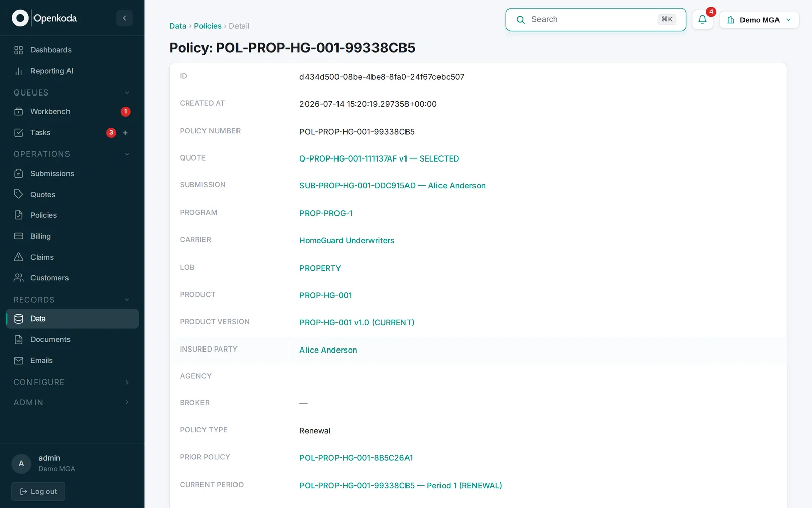
Task: Open PROP-HG-001 v1.0 (CURRENT) version link
Action: (x=357, y=323)
